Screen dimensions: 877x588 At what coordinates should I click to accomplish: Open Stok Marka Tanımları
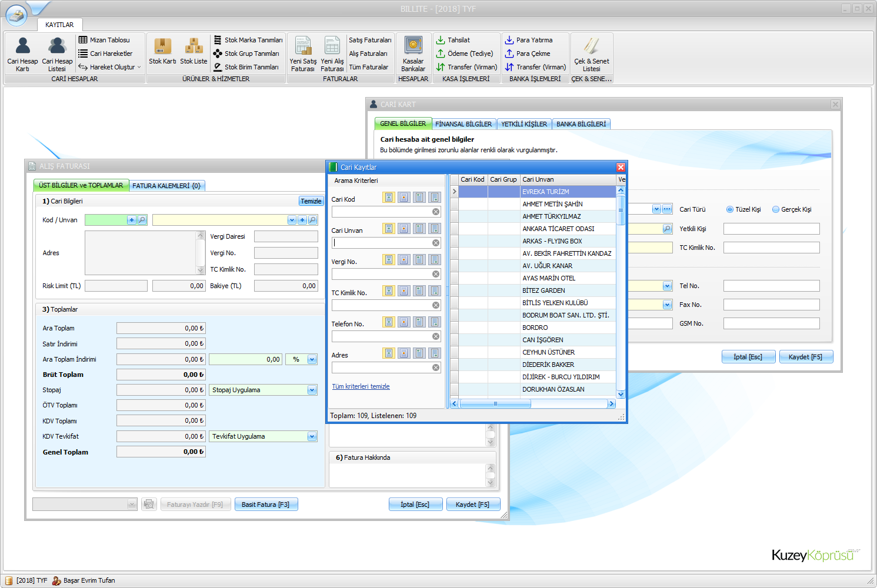coord(248,40)
